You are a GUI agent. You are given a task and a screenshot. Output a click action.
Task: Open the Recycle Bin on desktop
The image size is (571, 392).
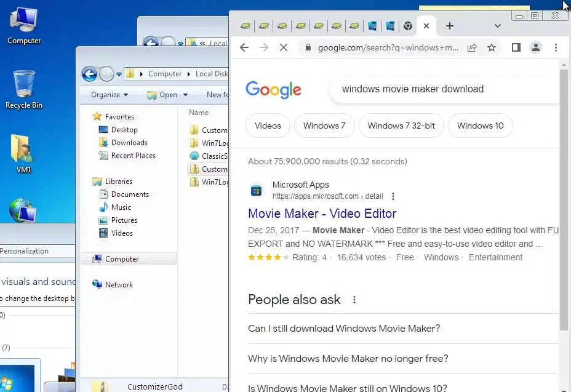(23, 89)
